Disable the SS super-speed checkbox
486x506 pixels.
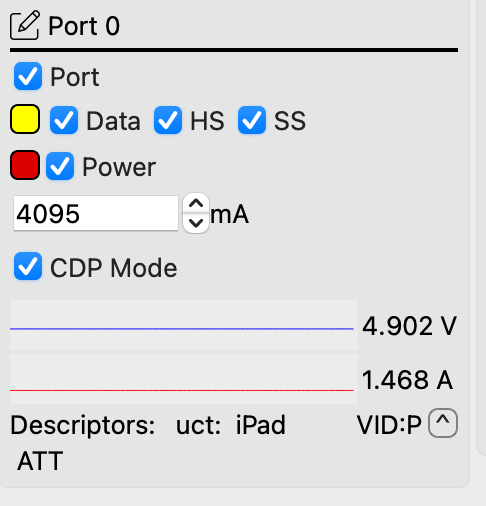tap(252, 120)
